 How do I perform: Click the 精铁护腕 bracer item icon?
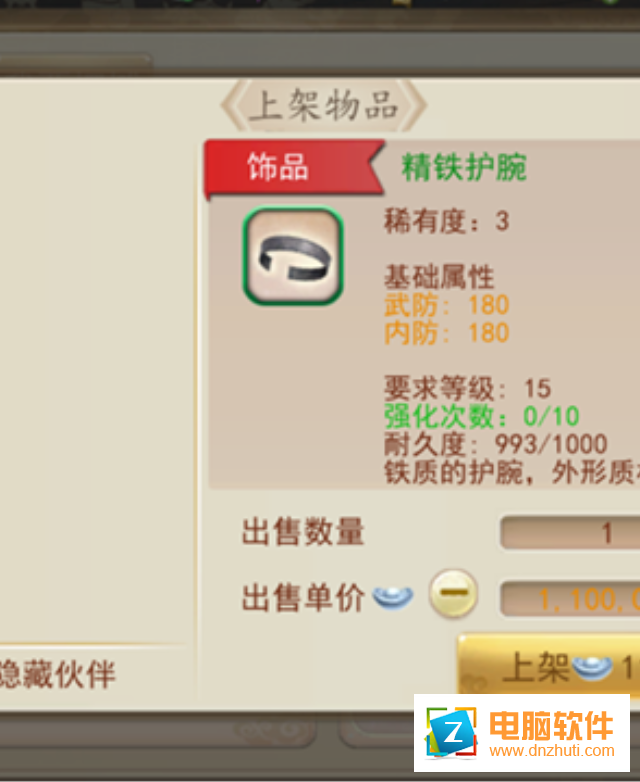click(293, 255)
